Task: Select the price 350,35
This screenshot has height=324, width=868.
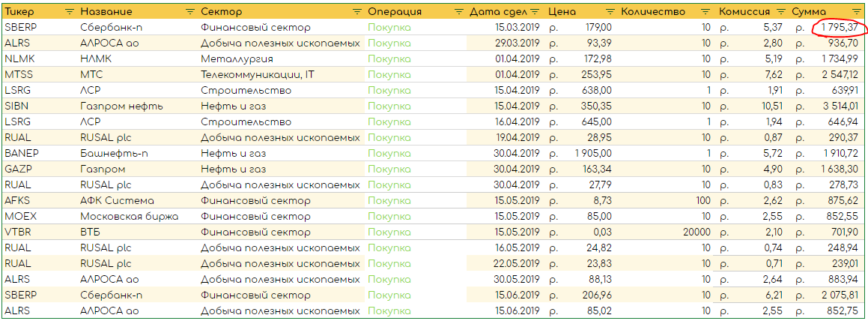Action: coord(597,106)
